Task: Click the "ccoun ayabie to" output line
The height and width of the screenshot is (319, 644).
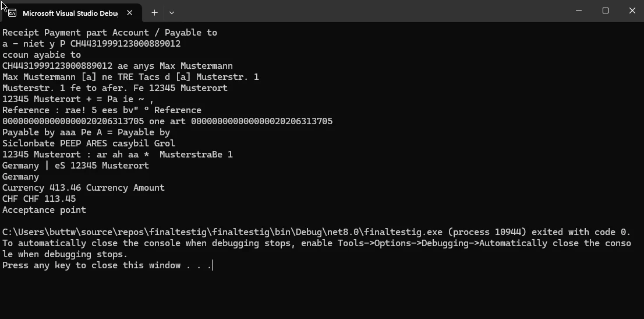Action: pyautogui.click(x=41, y=55)
